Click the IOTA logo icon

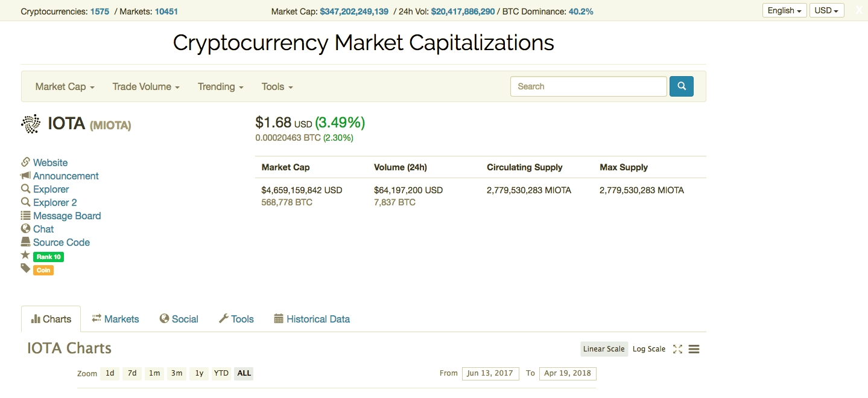coord(31,124)
